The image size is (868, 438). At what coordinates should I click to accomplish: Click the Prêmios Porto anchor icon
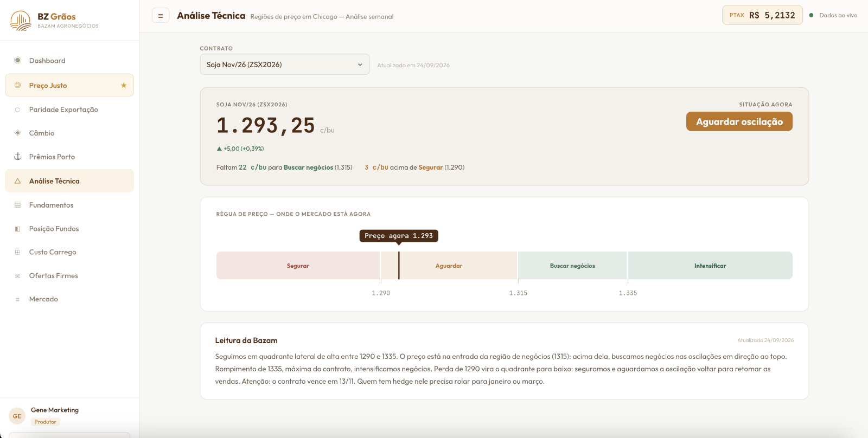(17, 157)
